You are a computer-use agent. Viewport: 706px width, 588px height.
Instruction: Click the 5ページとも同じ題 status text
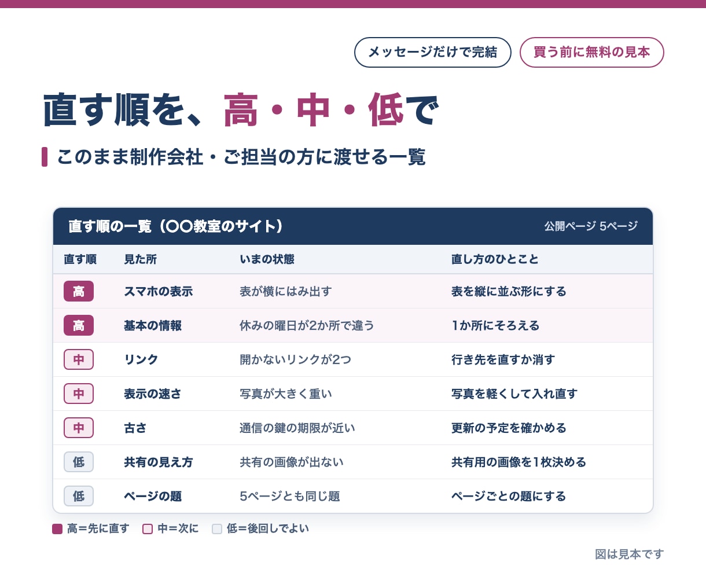[289, 496]
